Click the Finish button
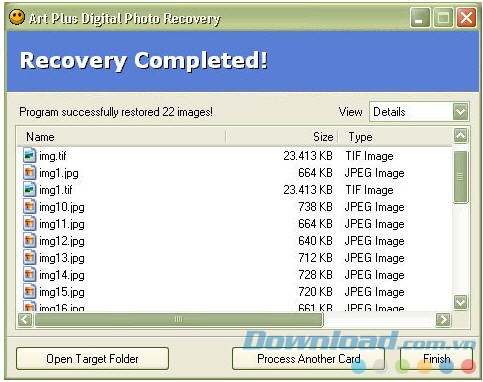The height and width of the screenshot is (382, 483). coord(436,359)
